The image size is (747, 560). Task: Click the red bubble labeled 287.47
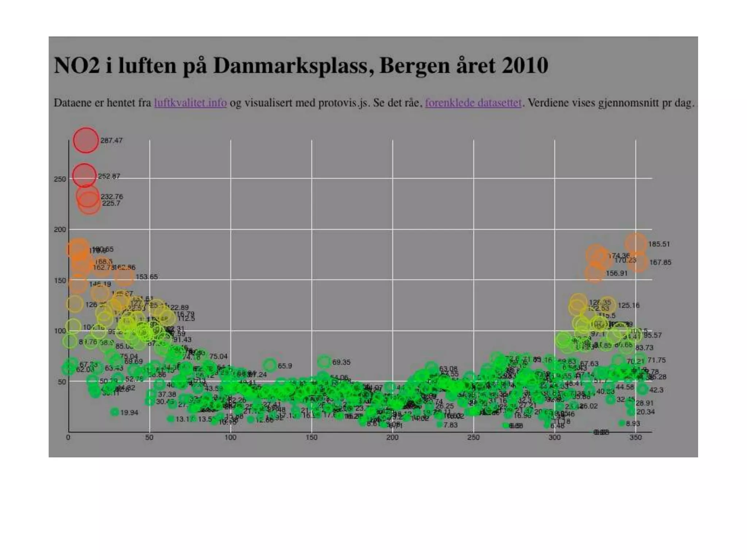[x=86, y=140]
